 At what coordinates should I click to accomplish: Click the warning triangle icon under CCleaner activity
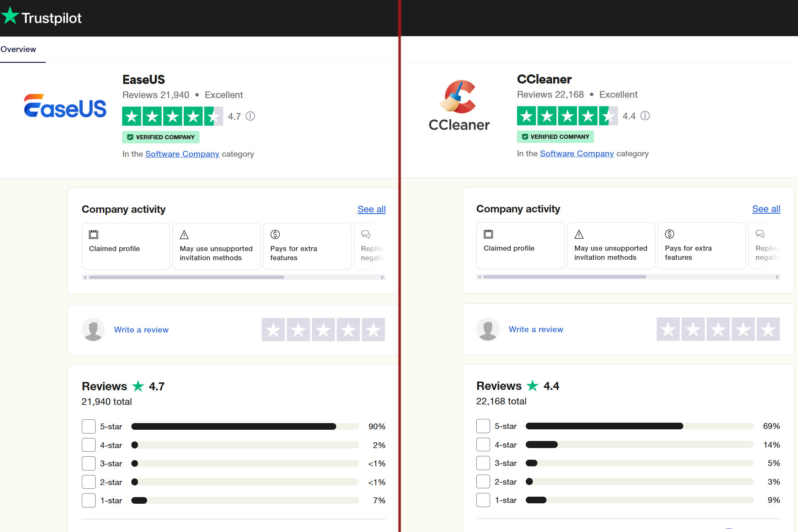[579, 233]
